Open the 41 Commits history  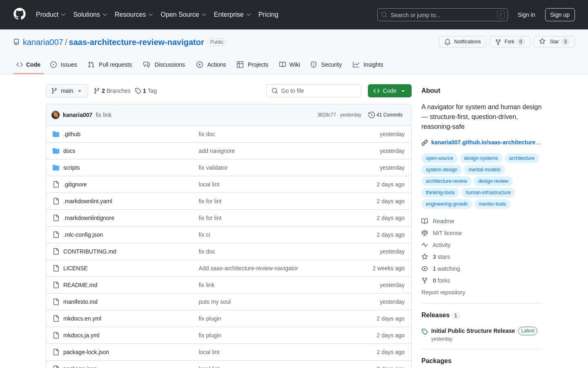pyautogui.click(x=385, y=115)
